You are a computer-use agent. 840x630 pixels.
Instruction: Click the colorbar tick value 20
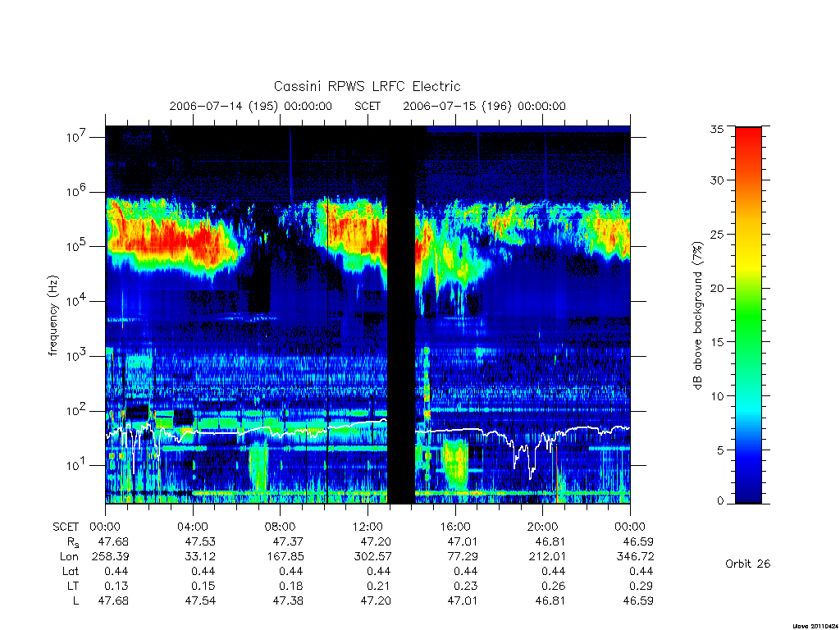716,288
